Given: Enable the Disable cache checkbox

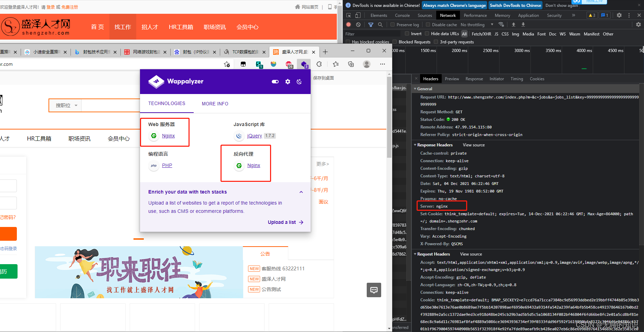Looking at the screenshot, I should coord(428,25).
